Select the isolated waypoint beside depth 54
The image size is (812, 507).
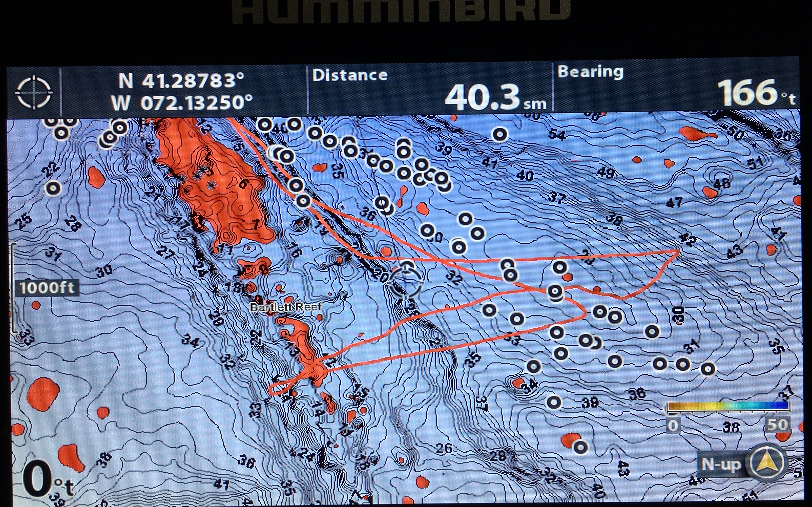tap(499, 135)
